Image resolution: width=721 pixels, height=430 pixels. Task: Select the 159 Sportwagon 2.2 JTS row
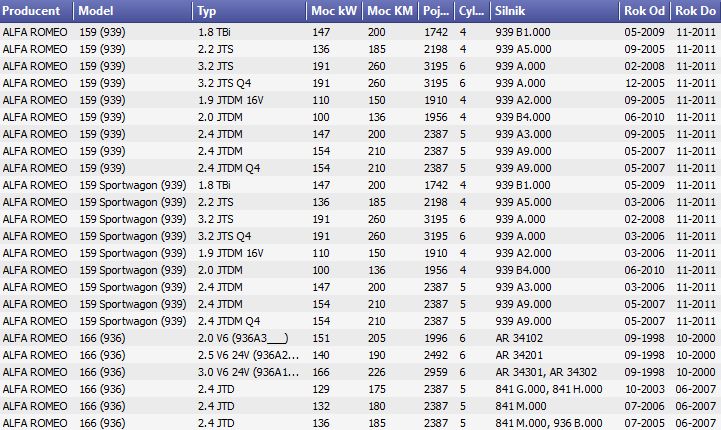[360, 202]
